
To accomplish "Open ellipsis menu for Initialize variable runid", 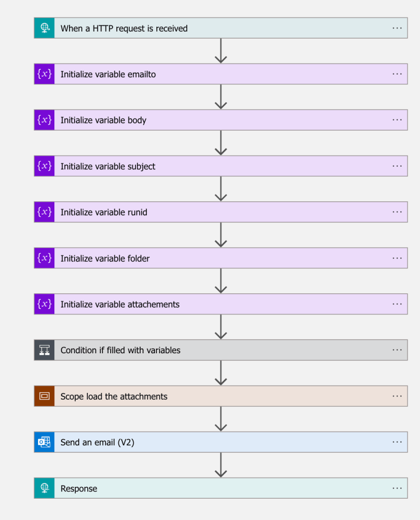I will [x=397, y=212].
